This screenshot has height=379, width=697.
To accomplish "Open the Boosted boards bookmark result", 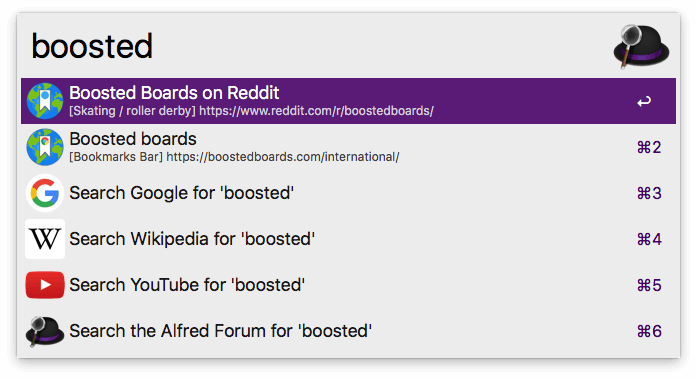I will click(348, 147).
